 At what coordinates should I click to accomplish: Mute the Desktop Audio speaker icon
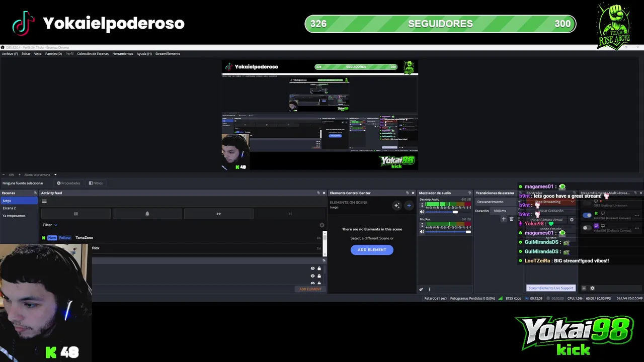422,212
